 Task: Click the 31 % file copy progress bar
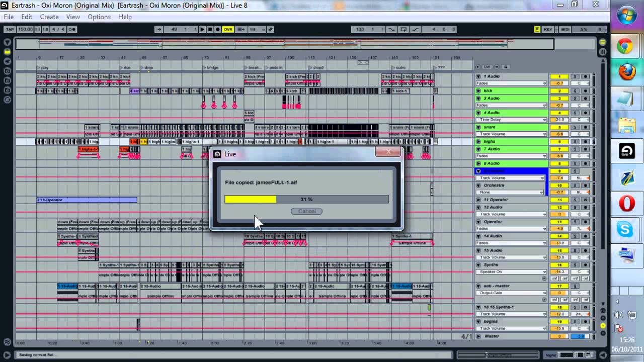click(306, 199)
